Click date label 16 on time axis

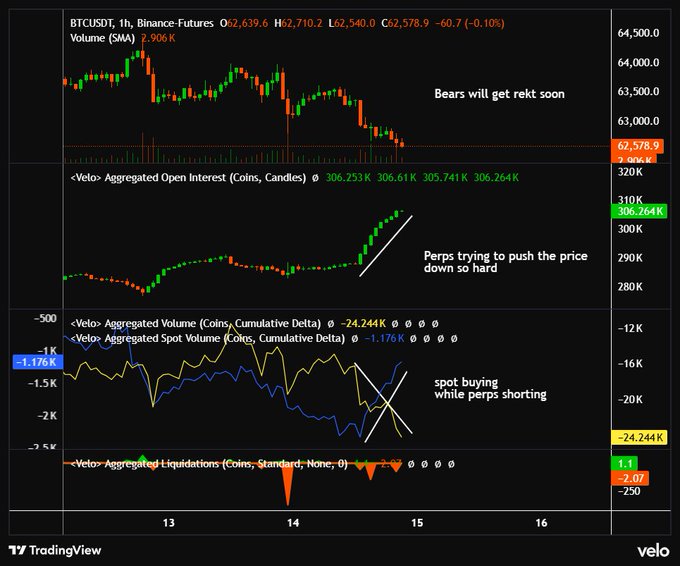[x=541, y=523]
